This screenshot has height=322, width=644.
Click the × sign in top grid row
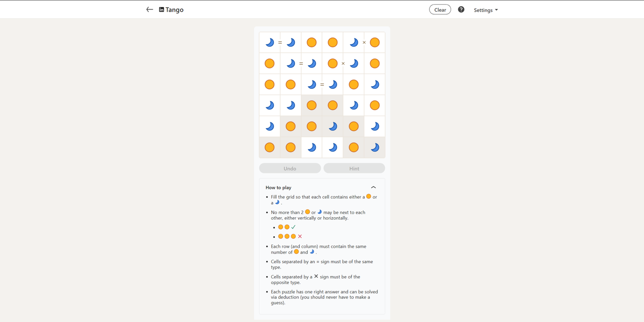tap(364, 42)
